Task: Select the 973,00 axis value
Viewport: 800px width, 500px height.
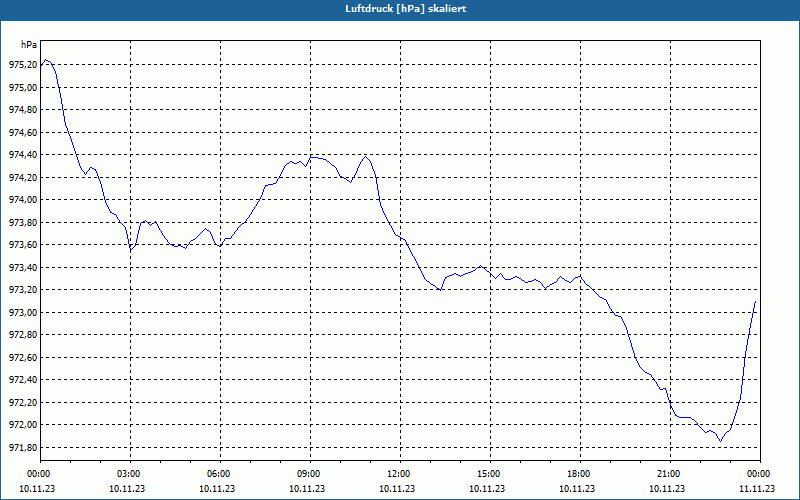Action: pyautogui.click(x=23, y=312)
